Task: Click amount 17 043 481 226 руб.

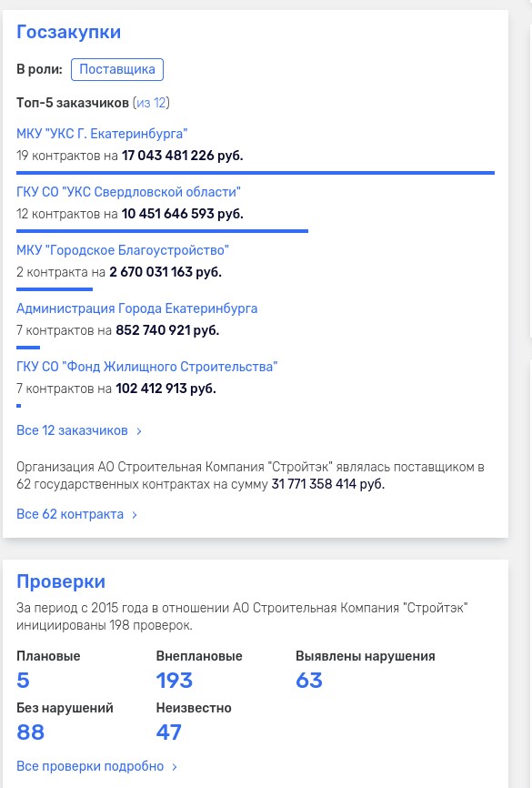Action: 183,156
